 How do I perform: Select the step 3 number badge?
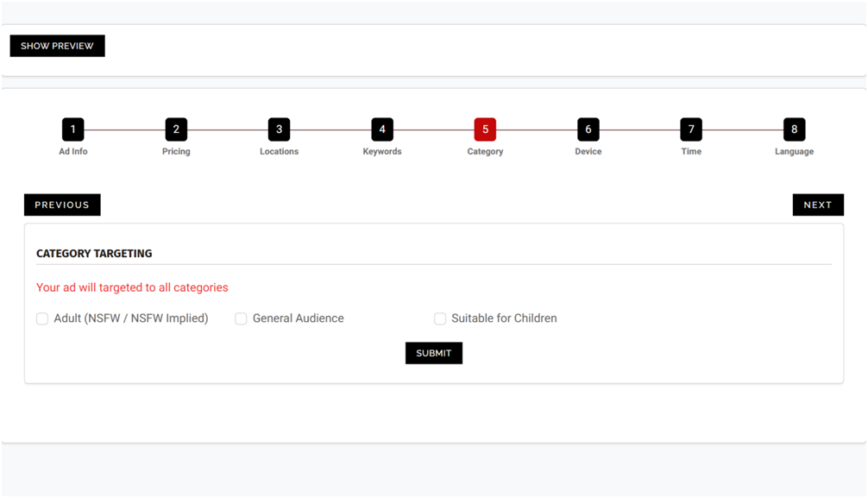(x=279, y=129)
